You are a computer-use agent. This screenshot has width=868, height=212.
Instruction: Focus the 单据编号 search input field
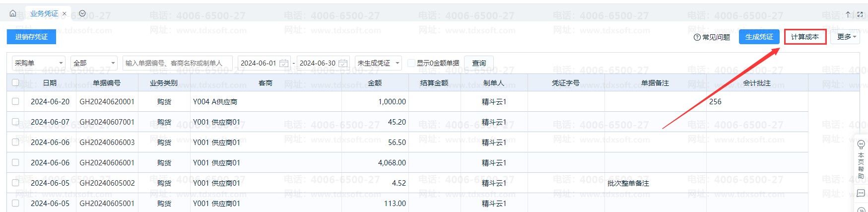(178, 63)
